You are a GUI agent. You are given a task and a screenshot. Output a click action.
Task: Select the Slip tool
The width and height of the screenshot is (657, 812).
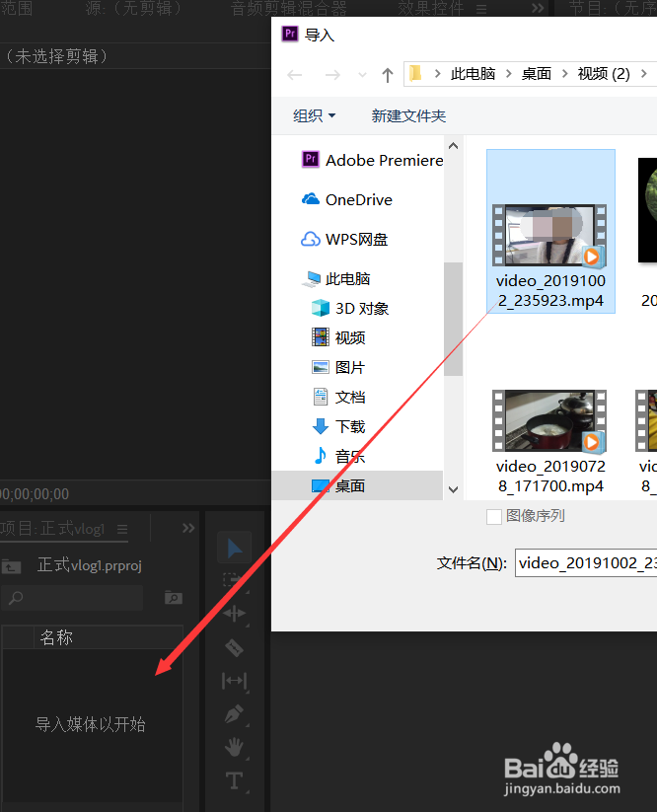(x=235, y=681)
